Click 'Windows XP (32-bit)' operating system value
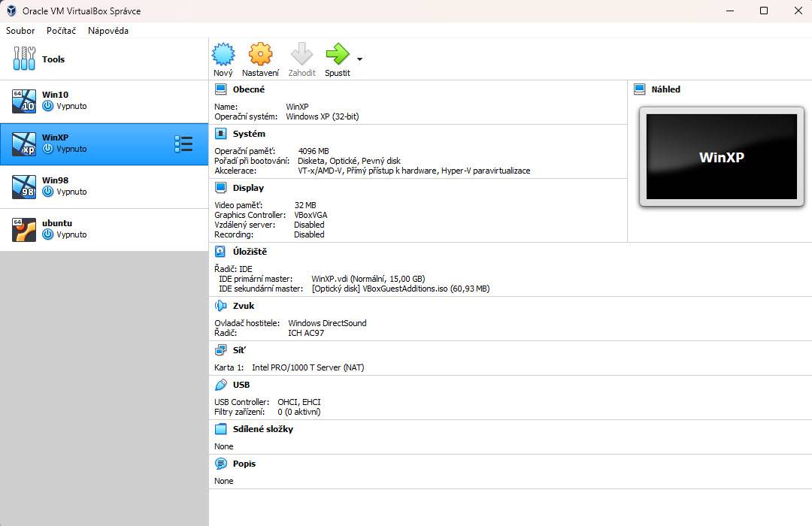The width and height of the screenshot is (812, 526). pos(322,116)
